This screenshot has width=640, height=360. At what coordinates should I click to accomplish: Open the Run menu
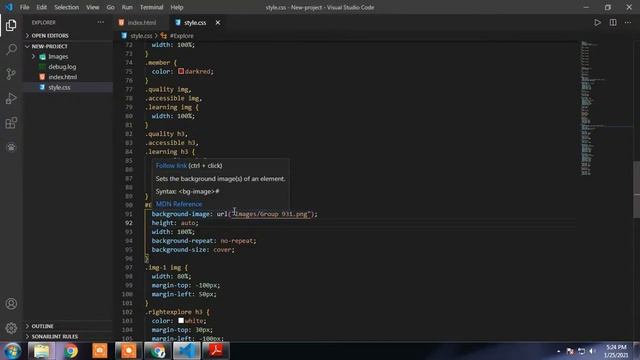[x=127, y=7]
